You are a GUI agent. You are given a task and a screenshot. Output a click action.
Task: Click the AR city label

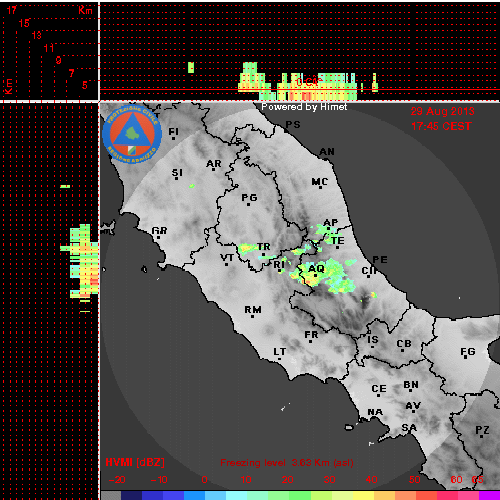coord(214,164)
